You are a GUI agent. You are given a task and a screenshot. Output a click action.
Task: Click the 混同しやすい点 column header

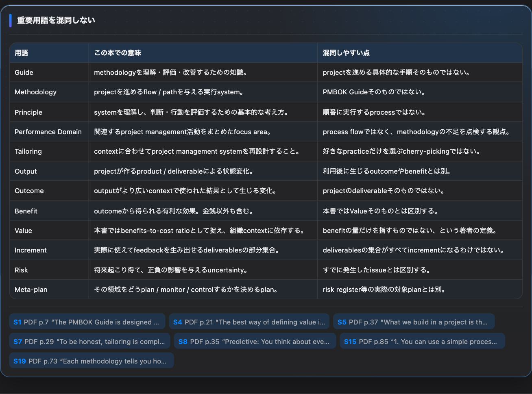point(420,52)
